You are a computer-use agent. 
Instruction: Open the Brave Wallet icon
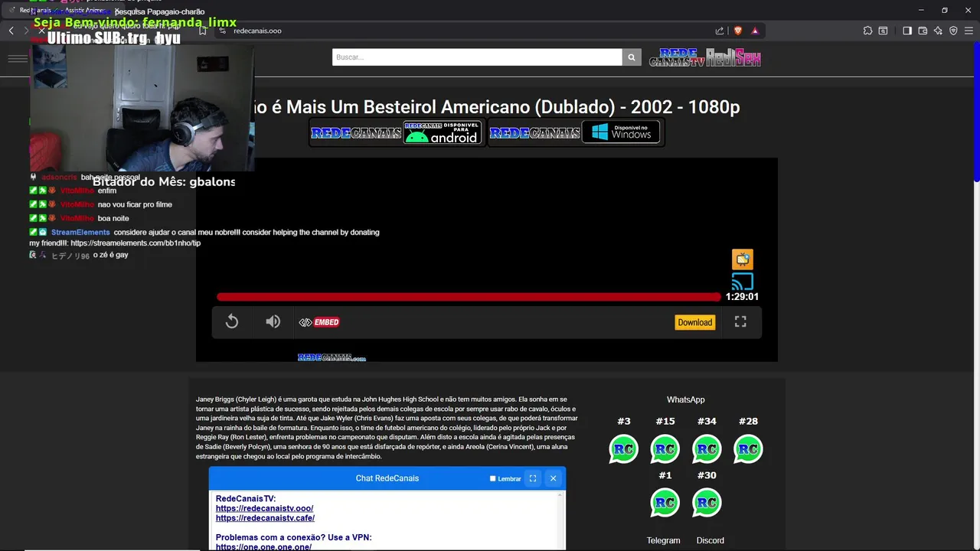click(x=923, y=31)
